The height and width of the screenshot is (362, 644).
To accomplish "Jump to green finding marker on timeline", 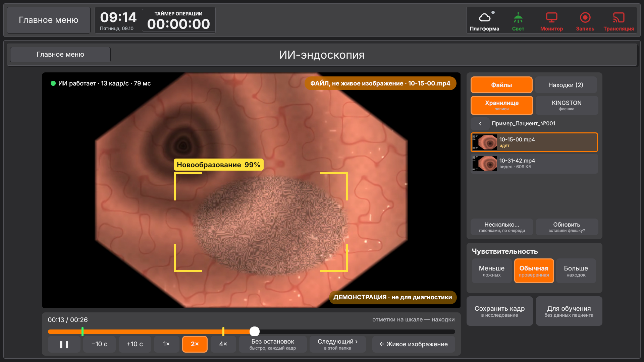I will pyautogui.click(x=83, y=331).
